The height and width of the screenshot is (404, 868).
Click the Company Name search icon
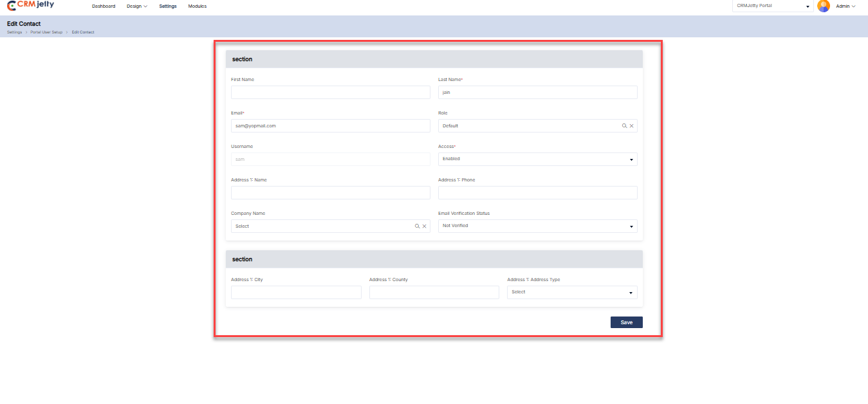(417, 226)
